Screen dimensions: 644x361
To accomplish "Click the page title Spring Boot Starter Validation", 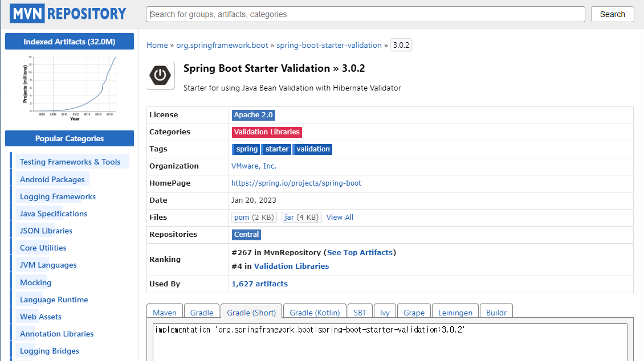I will click(x=256, y=68).
